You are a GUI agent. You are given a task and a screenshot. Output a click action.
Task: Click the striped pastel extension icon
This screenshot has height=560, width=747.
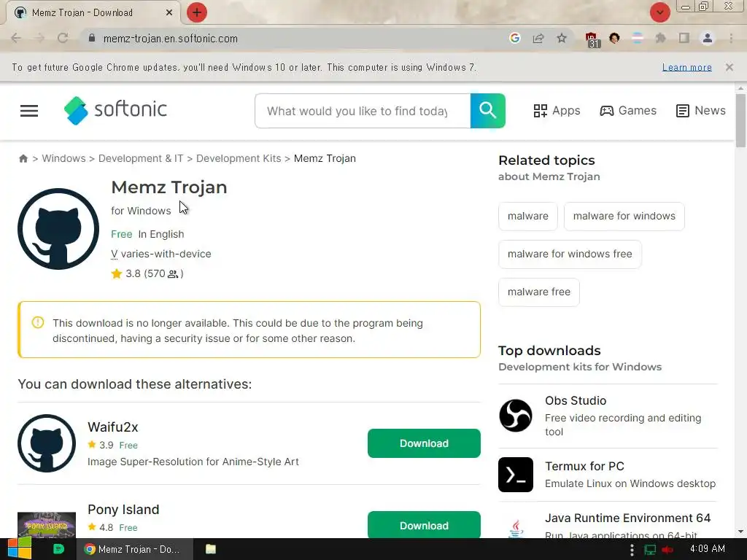click(x=637, y=38)
